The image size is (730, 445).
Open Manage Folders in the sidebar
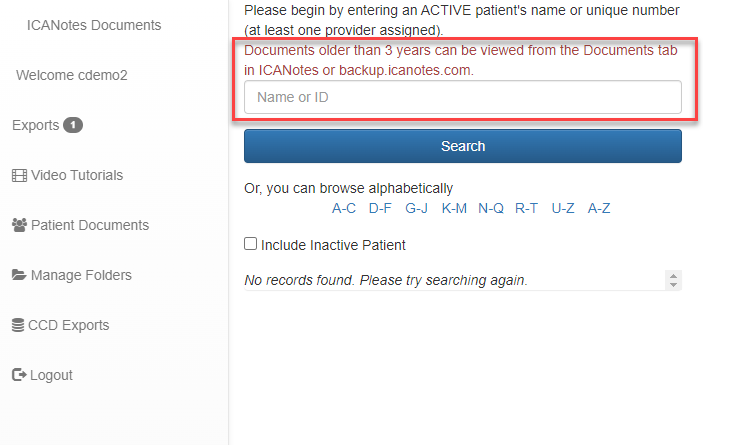click(81, 275)
